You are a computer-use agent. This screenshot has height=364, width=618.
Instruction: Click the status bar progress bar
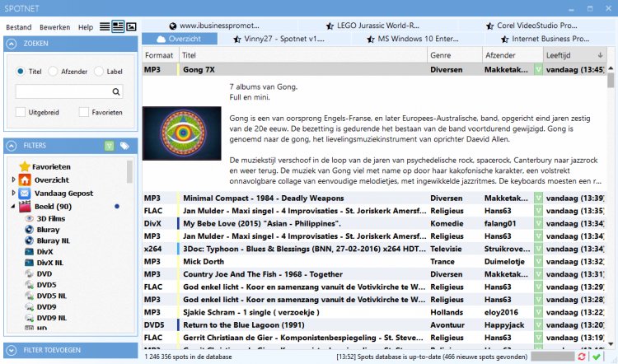coord(553,357)
